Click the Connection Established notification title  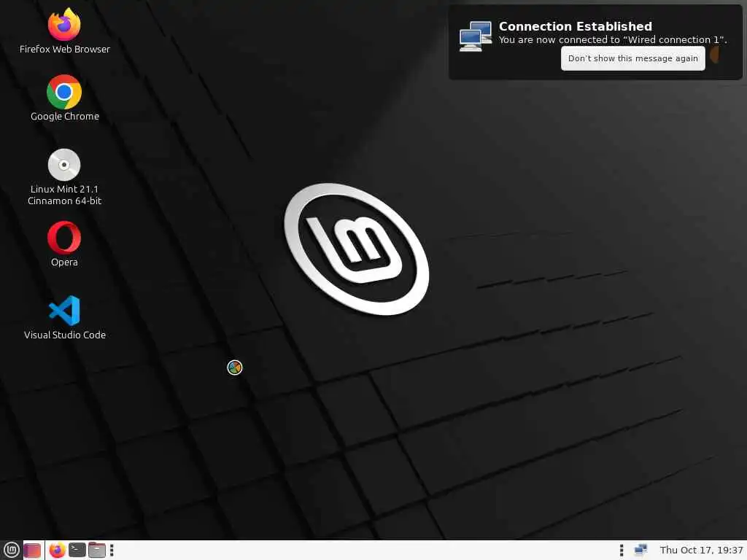click(575, 26)
